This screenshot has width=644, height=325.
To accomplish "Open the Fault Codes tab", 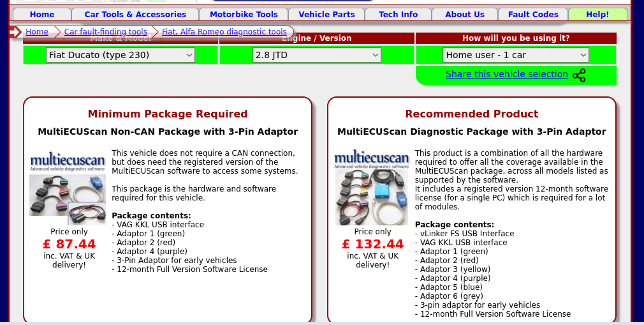I will pos(533,14).
